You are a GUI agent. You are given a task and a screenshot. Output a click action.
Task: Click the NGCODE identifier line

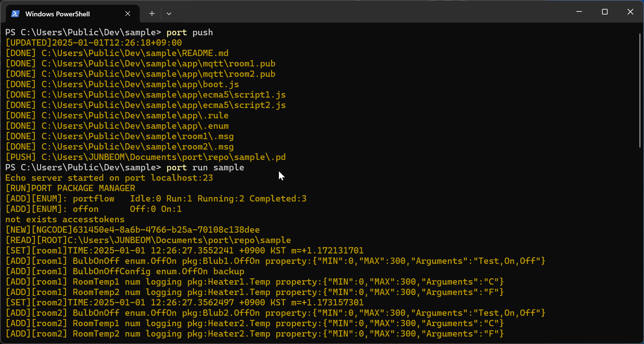click(x=133, y=230)
